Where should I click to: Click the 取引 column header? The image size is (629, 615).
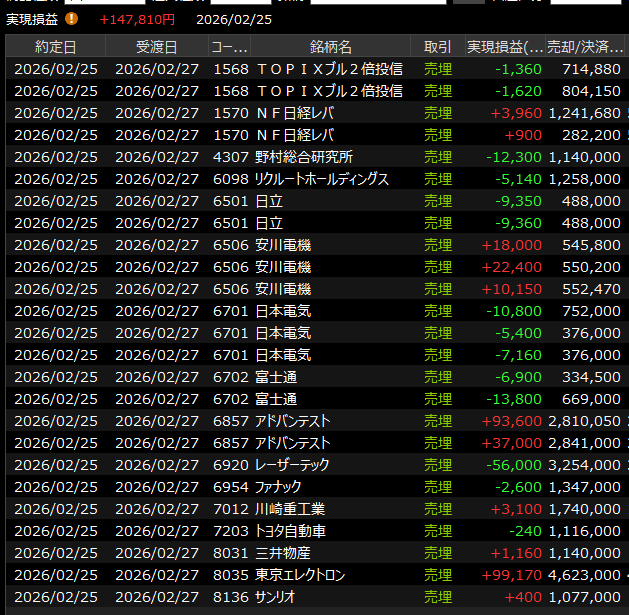tap(437, 47)
